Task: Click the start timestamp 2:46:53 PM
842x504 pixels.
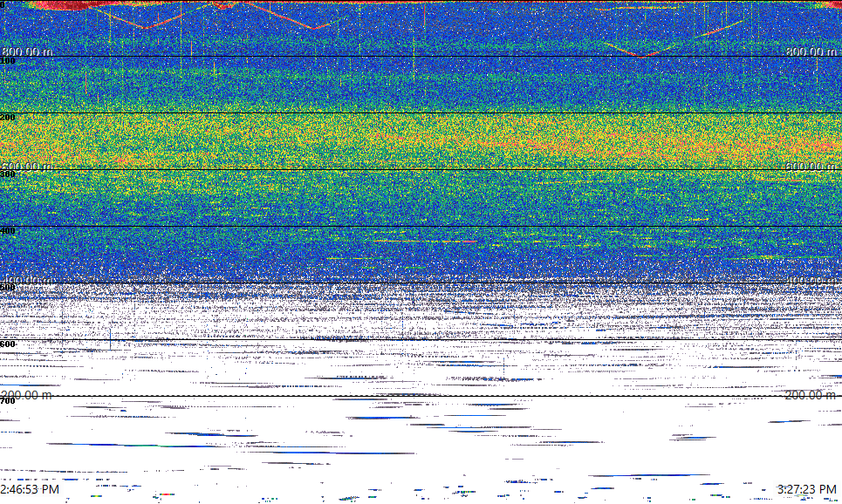Action: click(x=30, y=489)
